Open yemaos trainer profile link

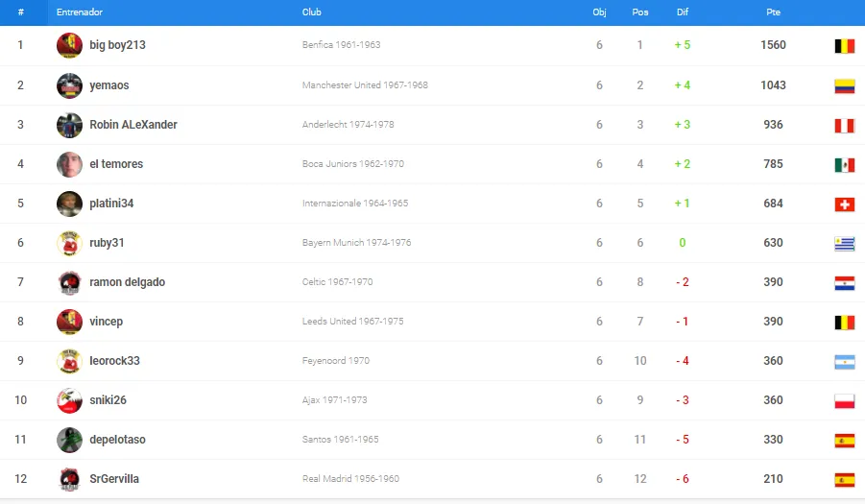click(109, 85)
